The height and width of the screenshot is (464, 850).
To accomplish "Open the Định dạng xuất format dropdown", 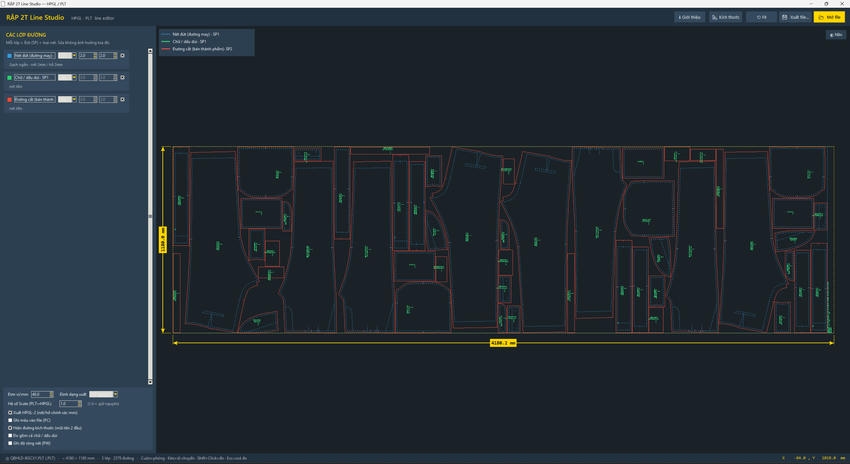I will click(103, 394).
